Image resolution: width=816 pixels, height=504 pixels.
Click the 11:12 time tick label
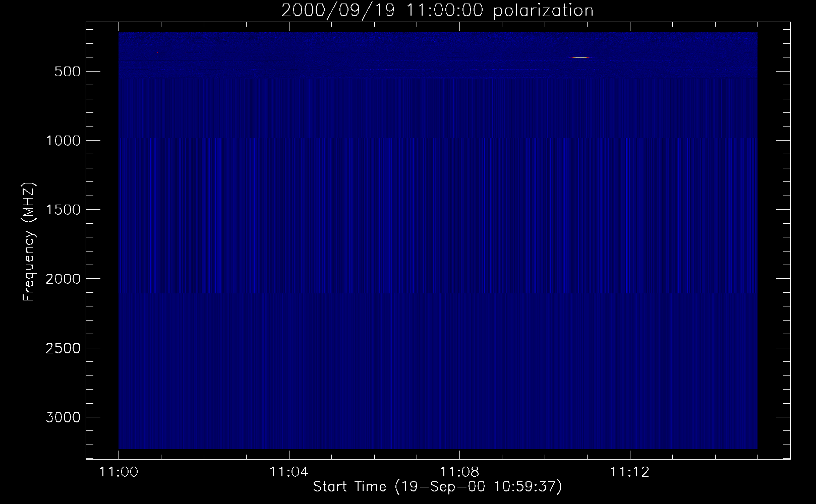(629, 472)
